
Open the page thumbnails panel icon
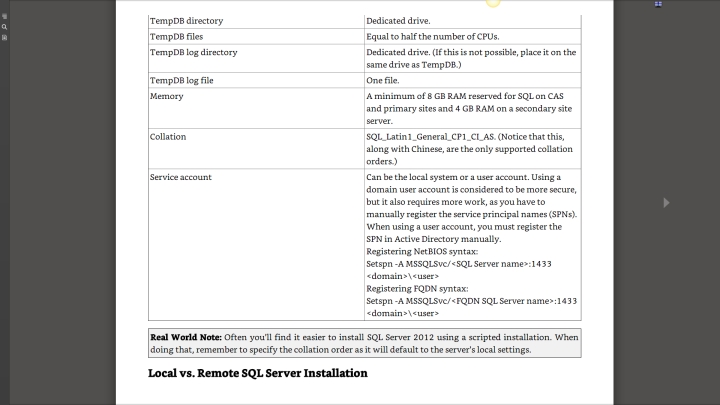(x=4, y=17)
